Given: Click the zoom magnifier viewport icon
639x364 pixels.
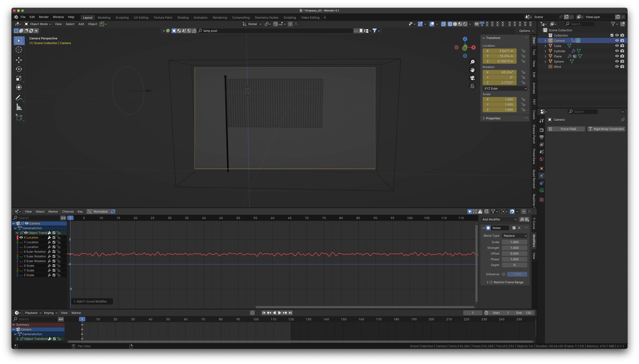Looking at the screenshot, I should click(472, 62).
